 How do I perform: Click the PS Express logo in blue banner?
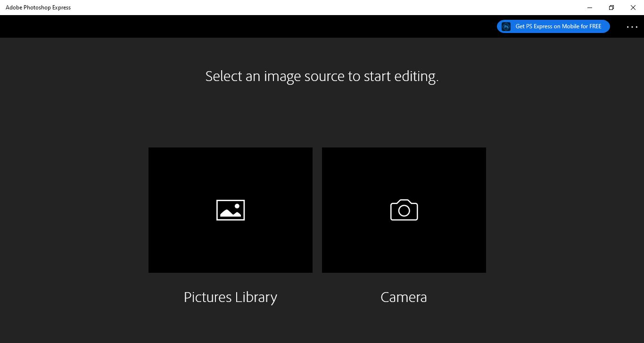point(506,26)
